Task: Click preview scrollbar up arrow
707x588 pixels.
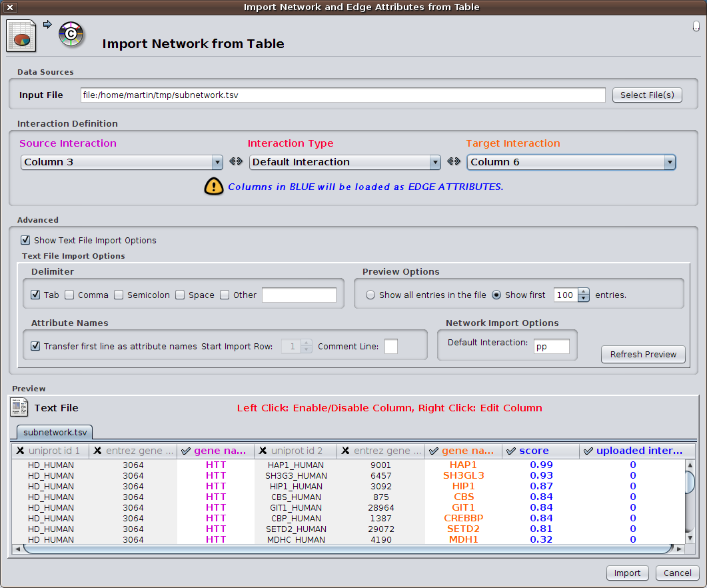Action: [x=690, y=465]
